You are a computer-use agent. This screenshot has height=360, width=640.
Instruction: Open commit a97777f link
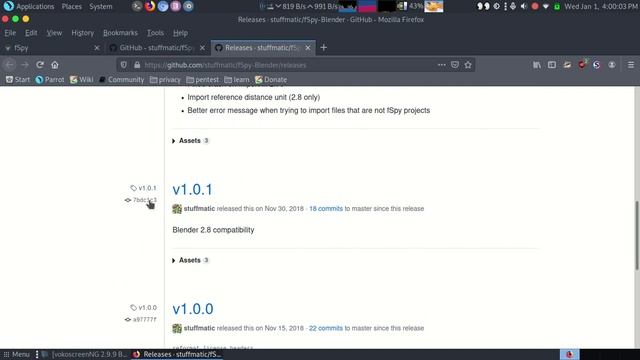(x=141, y=320)
